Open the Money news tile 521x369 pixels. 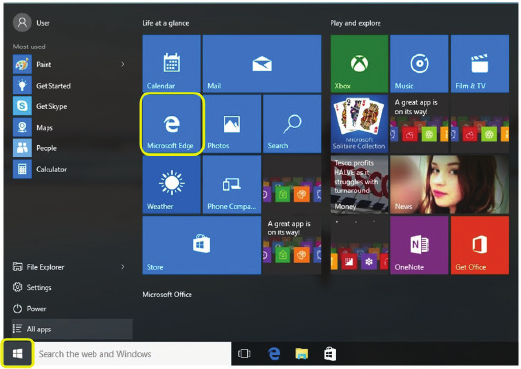(359, 184)
